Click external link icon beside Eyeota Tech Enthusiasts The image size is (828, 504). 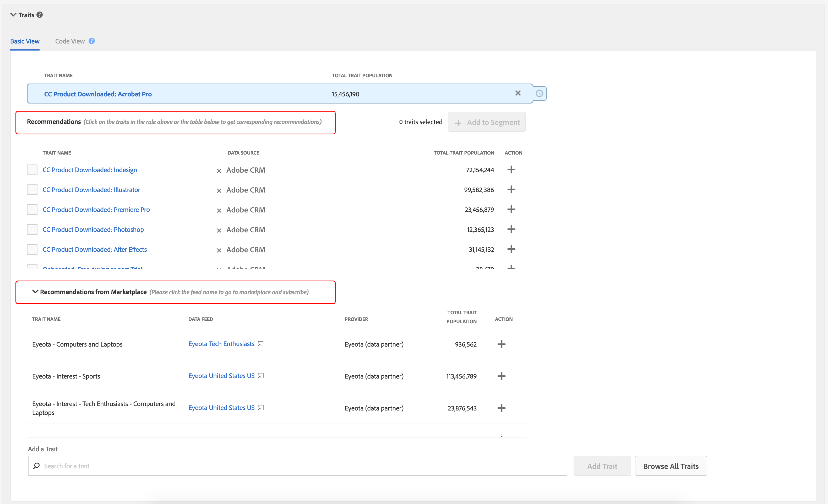[261, 344]
